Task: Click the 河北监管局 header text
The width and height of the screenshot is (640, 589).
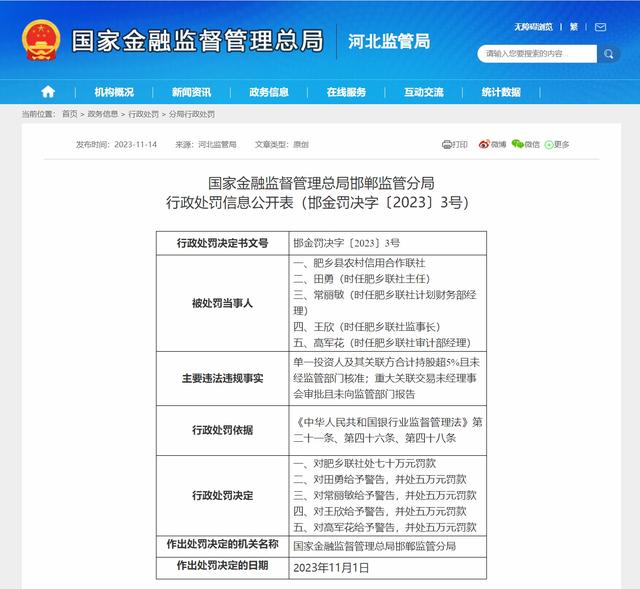Action: coord(389,41)
